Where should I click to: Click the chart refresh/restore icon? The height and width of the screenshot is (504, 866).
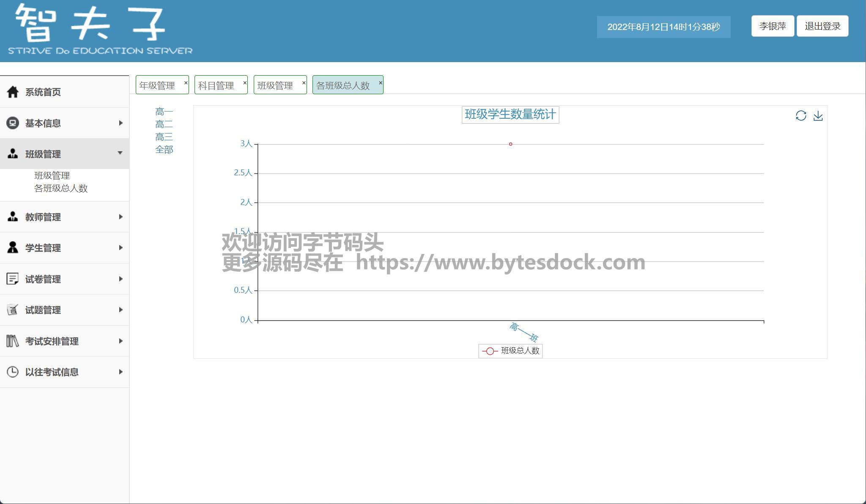[x=800, y=116]
